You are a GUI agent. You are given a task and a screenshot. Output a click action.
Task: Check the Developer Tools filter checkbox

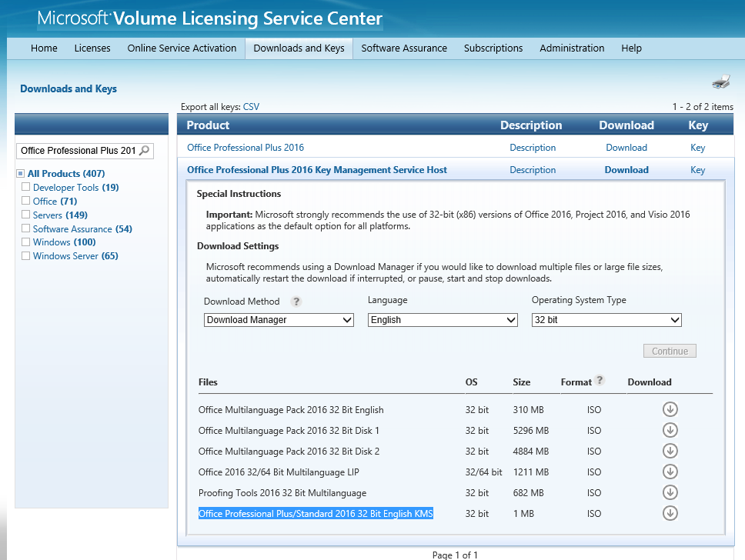coord(25,187)
